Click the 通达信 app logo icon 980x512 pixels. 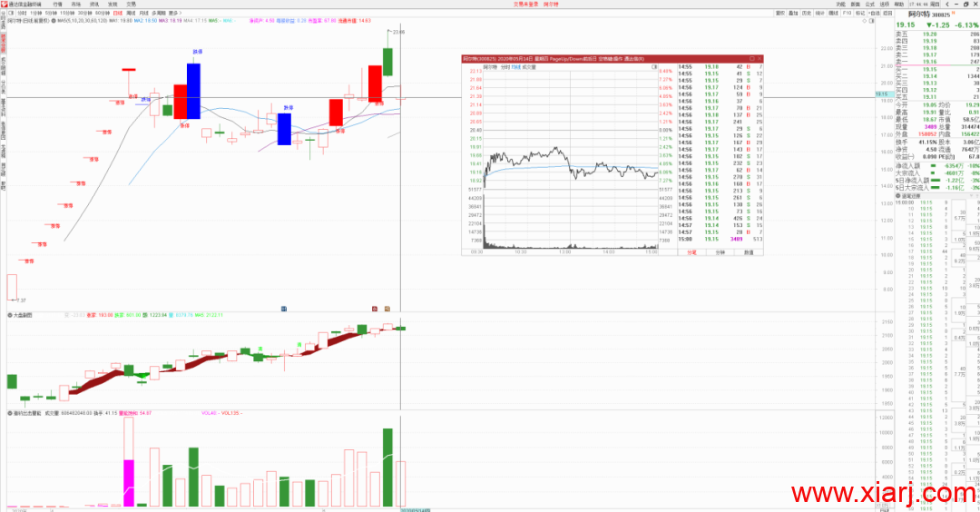(5, 4)
